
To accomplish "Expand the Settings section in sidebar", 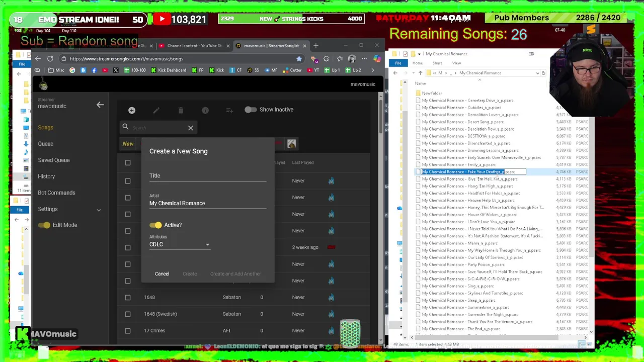I will [99, 210].
